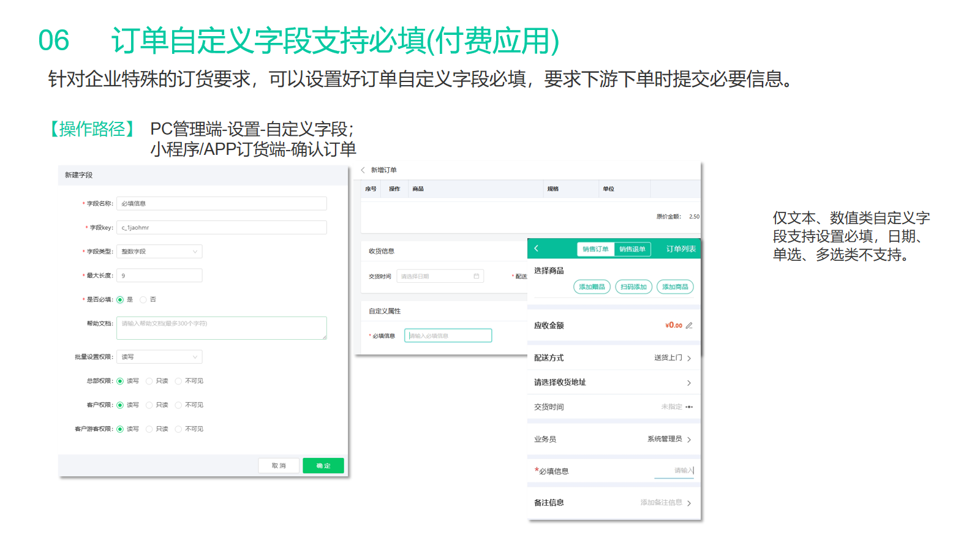Click the back arrow beside 新增订单

coord(363,170)
